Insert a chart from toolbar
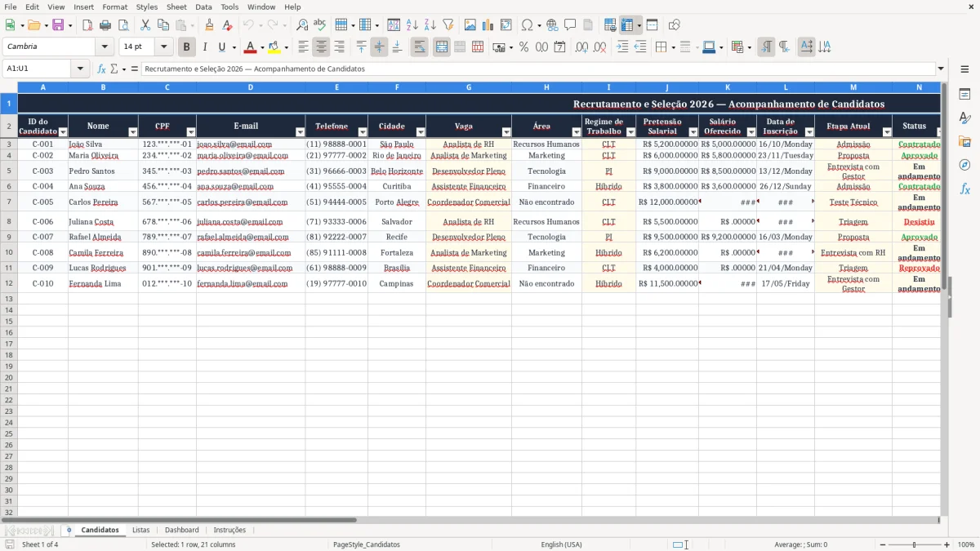Image resolution: width=980 pixels, height=551 pixels. [x=488, y=25]
